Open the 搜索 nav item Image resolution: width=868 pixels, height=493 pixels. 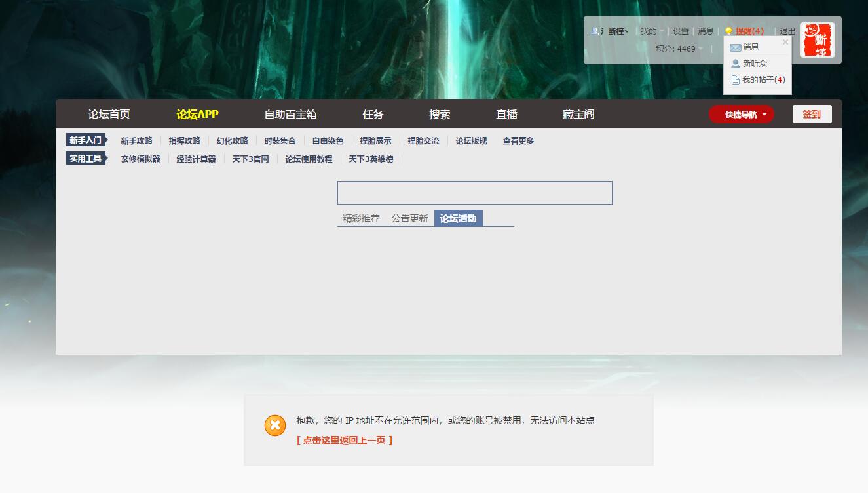440,114
